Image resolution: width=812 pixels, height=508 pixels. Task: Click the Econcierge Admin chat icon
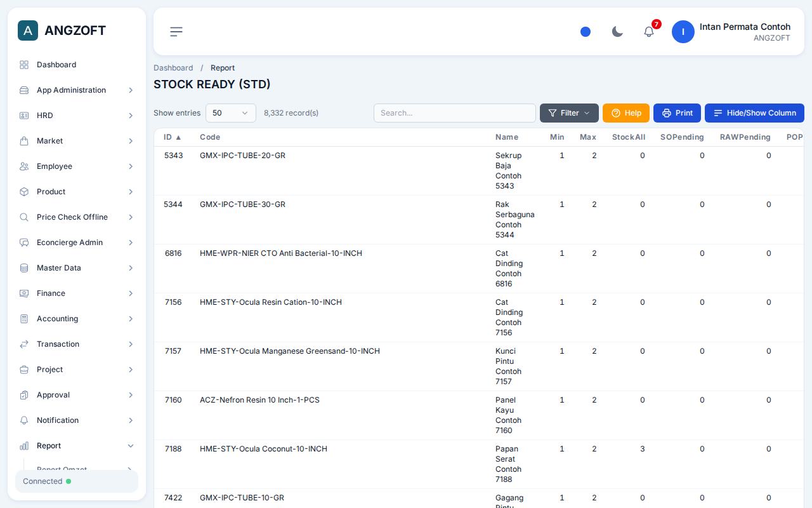pyautogui.click(x=24, y=243)
